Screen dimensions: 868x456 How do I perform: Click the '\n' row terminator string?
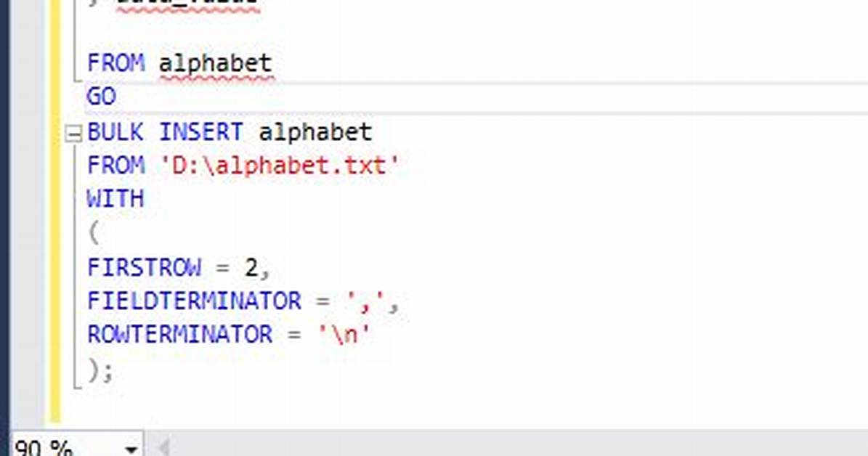point(344,334)
